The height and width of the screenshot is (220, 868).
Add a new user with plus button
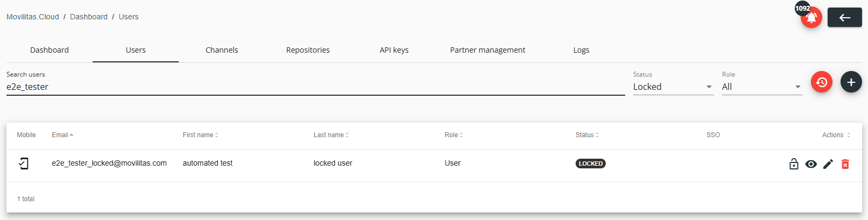point(851,82)
